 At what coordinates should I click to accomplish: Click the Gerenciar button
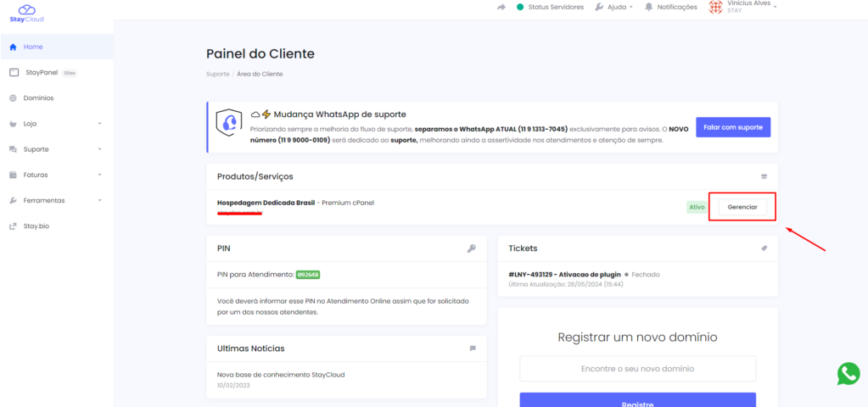point(742,207)
